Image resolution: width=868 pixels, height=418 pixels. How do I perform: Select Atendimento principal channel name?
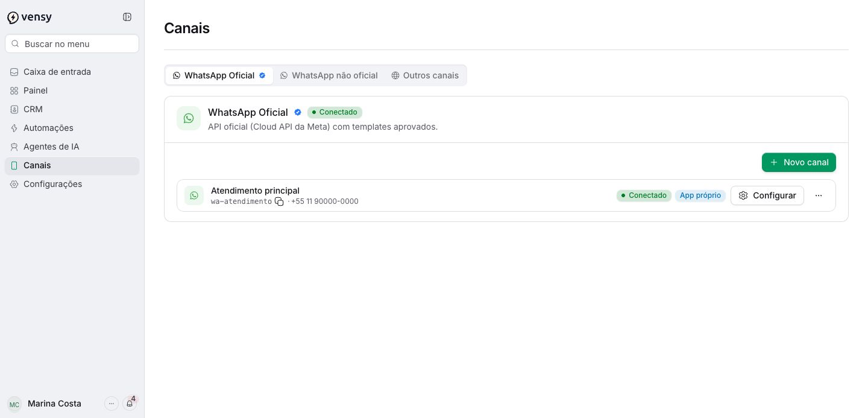point(255,191)
